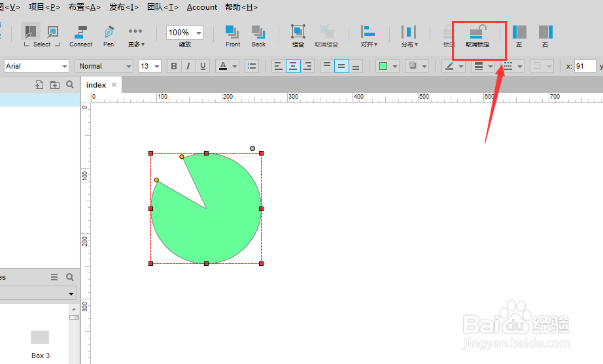Viewport: 603px width, 364px height.
Task: Open the 布置 menu
Action: (84, 7)
